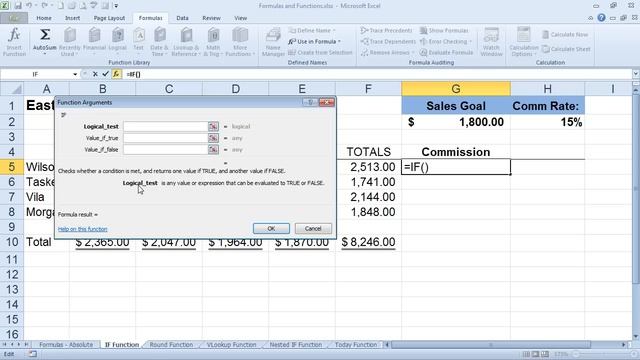
Task: Open the Today Function sheet tab
Action: [356, 345]
